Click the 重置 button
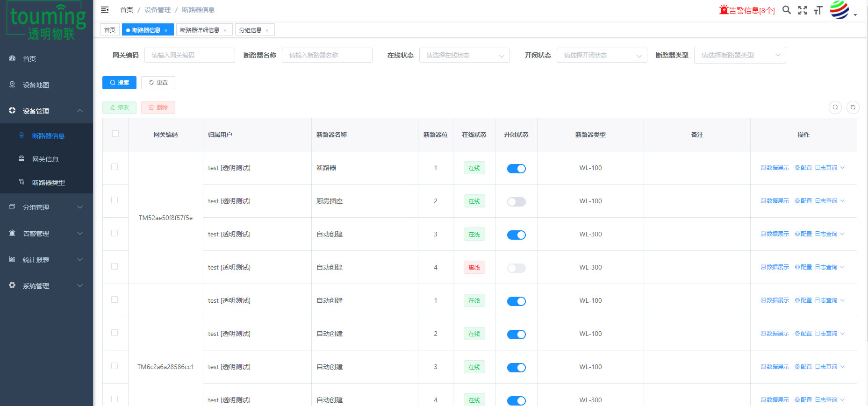 click(158, 83)
